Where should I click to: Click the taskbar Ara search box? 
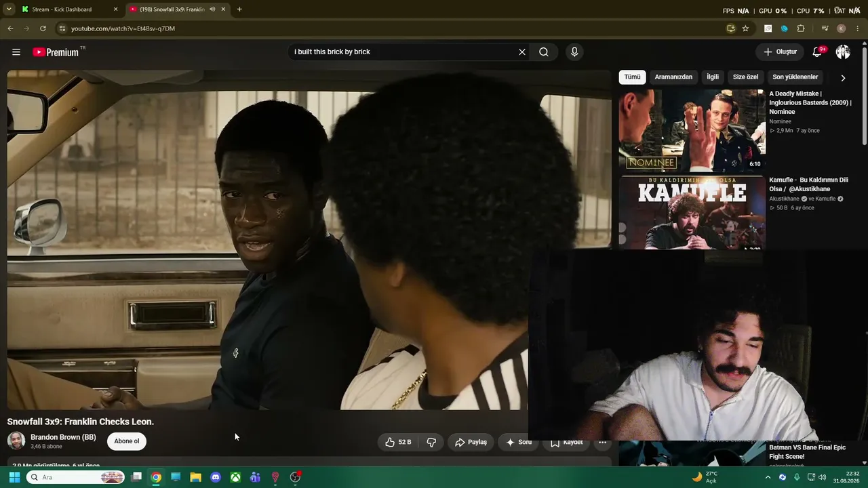(77, 477)
